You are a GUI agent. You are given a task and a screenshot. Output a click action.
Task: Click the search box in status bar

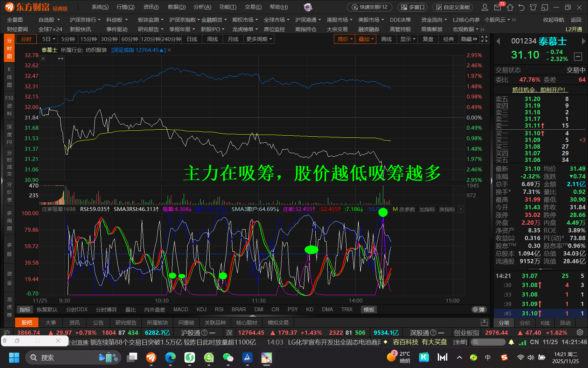(x=489, y=342)
